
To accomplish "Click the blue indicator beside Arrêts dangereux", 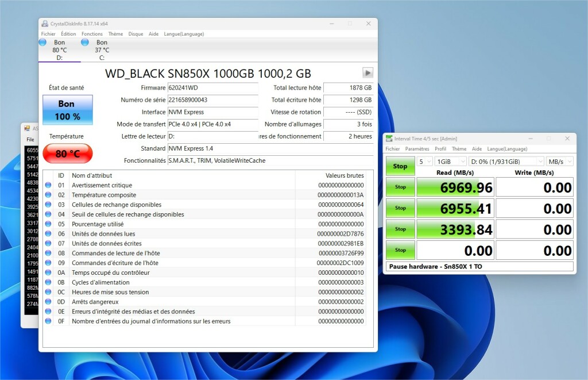I will pyautogui.click(x=47, y=302).
